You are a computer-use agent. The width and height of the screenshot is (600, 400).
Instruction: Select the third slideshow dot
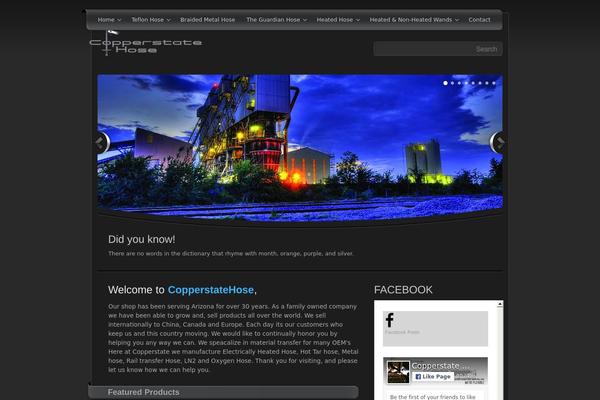(x=459, y=83)
